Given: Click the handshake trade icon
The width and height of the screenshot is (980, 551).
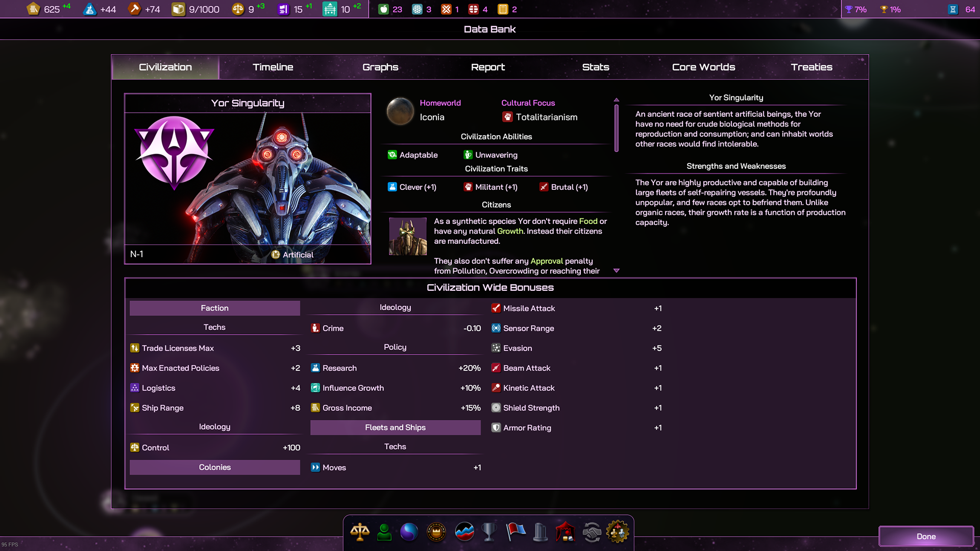Looking at the screenshot, I should (592, 532).
